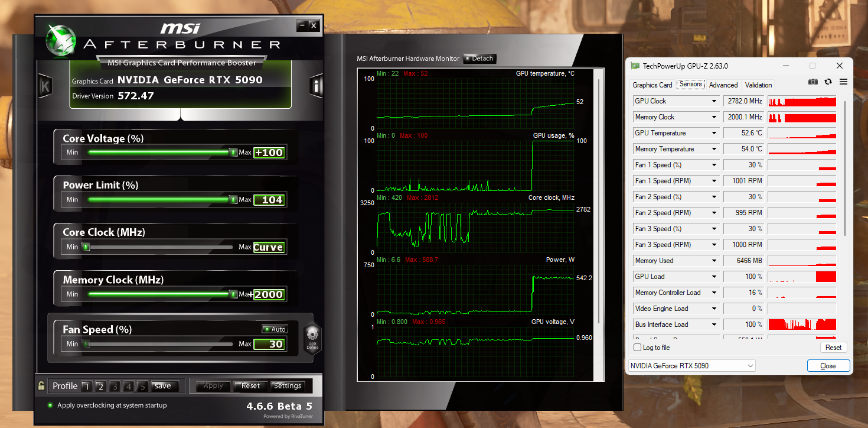The height and width of the screenshot is (428, 868).
Task: Toggle the profile lock padlock icon
Action: pyautogui.click(x=41, y=386)
